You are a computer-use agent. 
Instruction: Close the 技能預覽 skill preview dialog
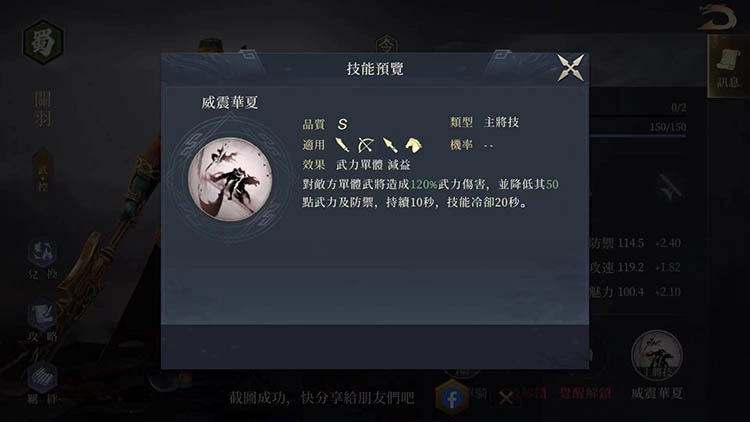click(x=570, y=67)
